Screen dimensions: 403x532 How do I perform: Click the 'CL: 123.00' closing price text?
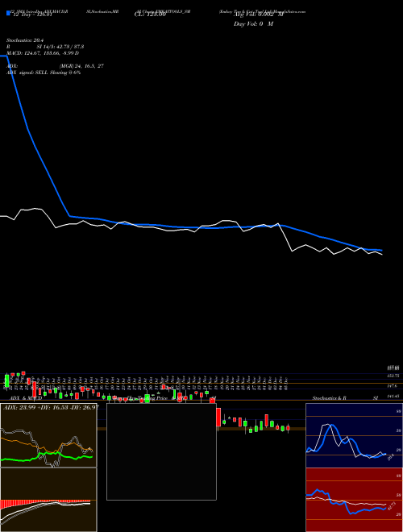150,15
